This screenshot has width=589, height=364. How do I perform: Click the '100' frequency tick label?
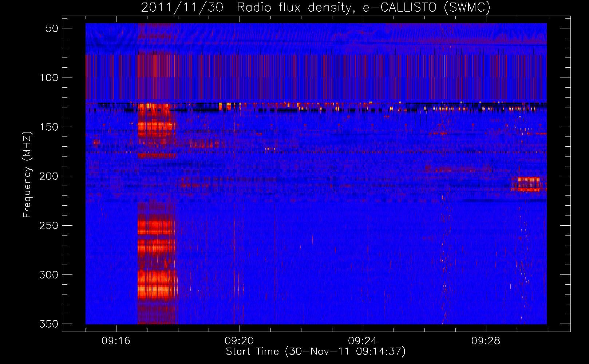pyautogui.click(x=49, y=78)
